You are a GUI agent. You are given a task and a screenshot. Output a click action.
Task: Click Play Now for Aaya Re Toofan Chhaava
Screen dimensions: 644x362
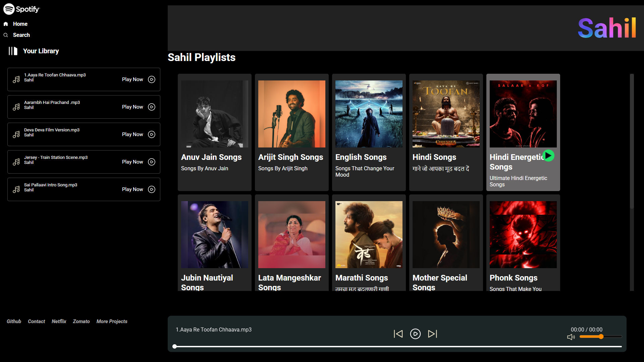click(x=132, y=79)
